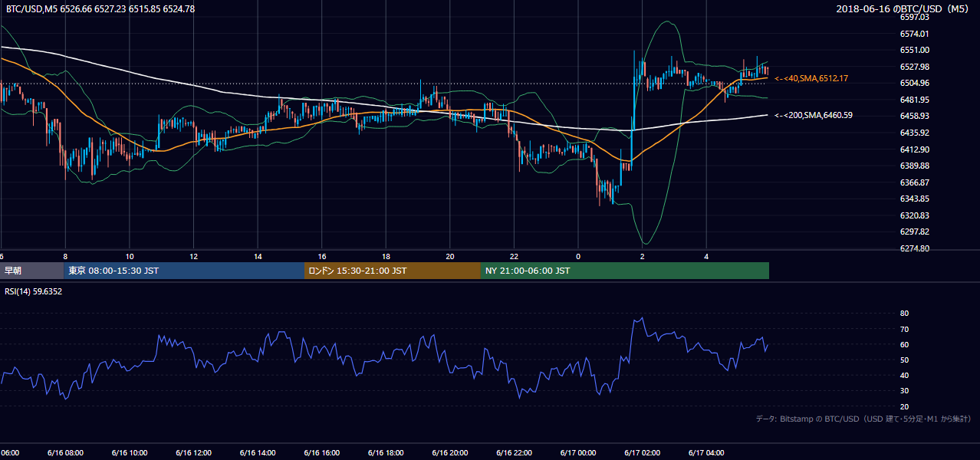Viewport: 980px width, 460px height.
Task: Click the 6/16 08:00 date label
Action: click(x=64, y=453)
